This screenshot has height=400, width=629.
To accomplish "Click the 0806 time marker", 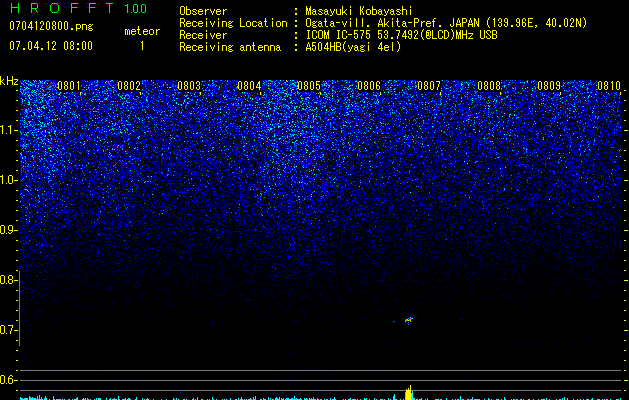I will [x=369, y=86].
